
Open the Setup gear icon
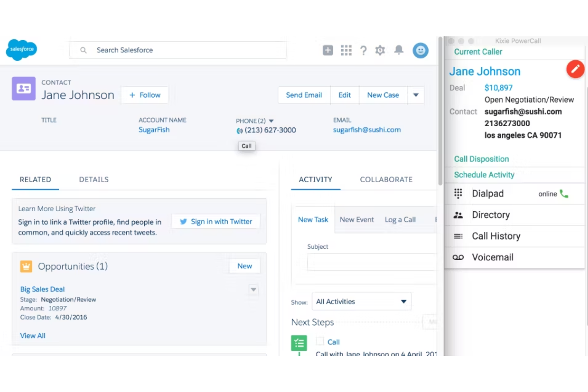click(380, 50)
